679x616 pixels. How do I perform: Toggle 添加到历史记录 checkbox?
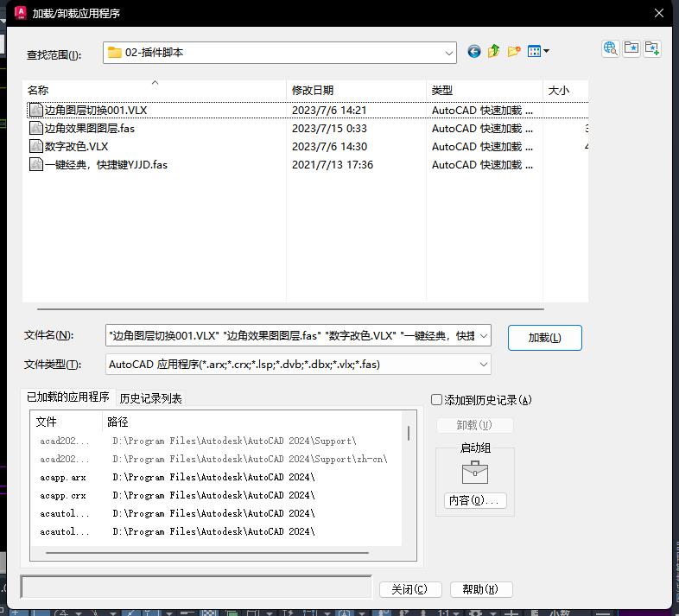pos(436,400)
